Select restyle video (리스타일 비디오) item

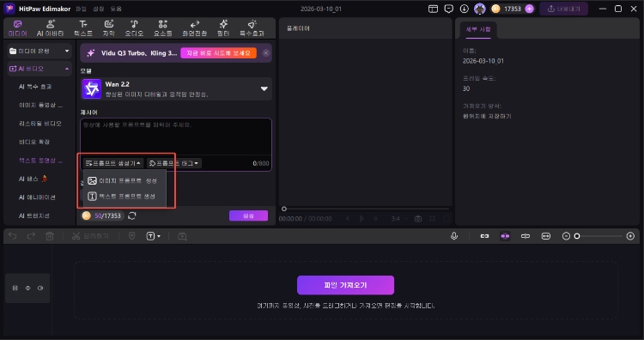point(40,123)
